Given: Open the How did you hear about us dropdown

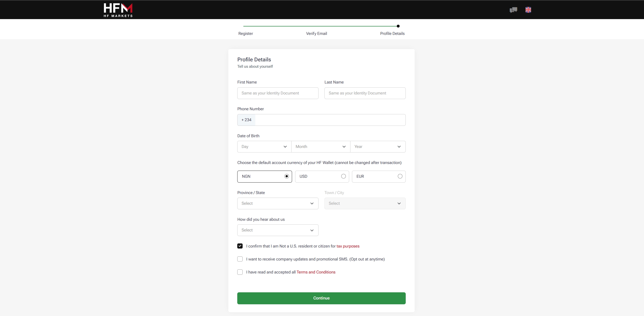Looking at the screenshot, I should click(x=278, y=230).
